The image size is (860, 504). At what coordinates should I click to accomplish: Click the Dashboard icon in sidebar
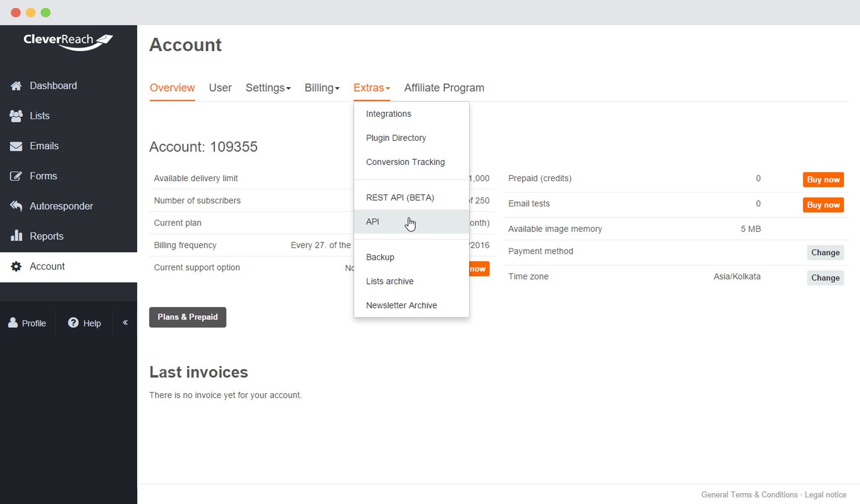pyautogui.click(x=16, y=86)
